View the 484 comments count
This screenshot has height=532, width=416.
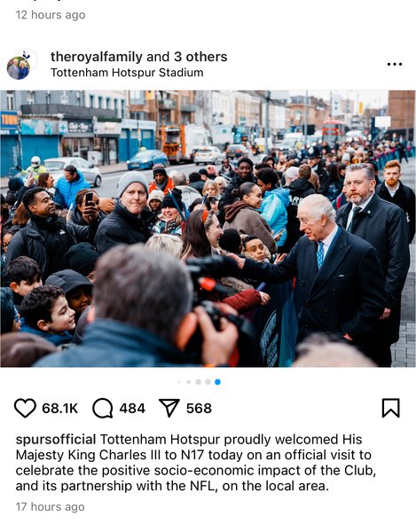[132, 408]
